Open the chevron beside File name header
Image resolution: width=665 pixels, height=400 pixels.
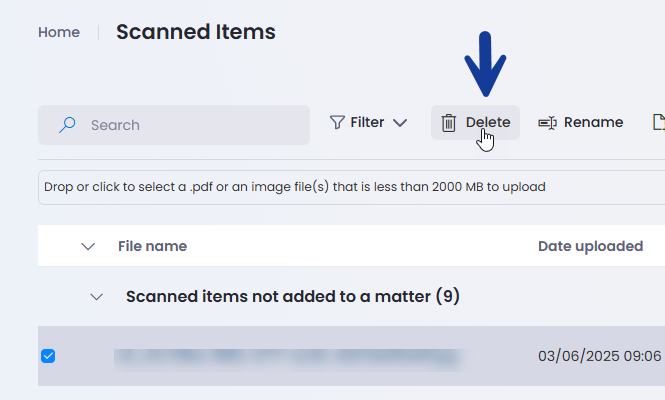click(88, 246)
